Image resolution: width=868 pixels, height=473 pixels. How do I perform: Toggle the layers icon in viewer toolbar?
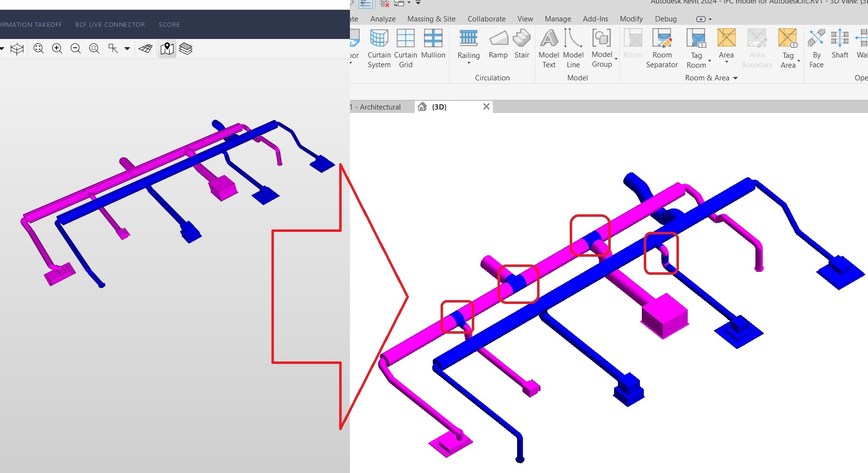tap(186, 49)
